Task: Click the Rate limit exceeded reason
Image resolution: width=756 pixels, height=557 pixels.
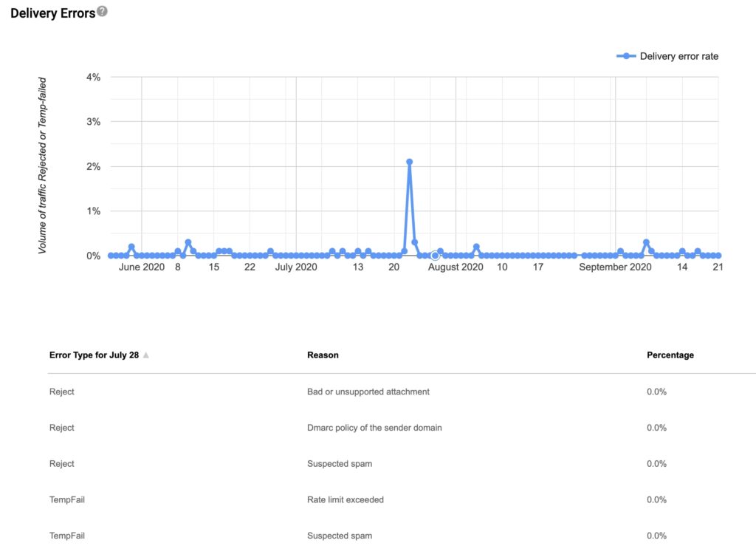Action: (x=345, y=499)
